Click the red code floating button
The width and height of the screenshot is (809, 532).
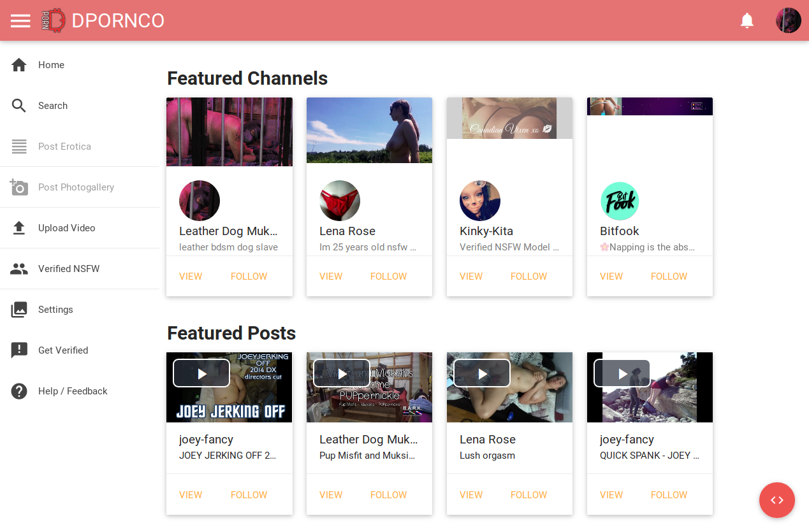click(776, 500)
